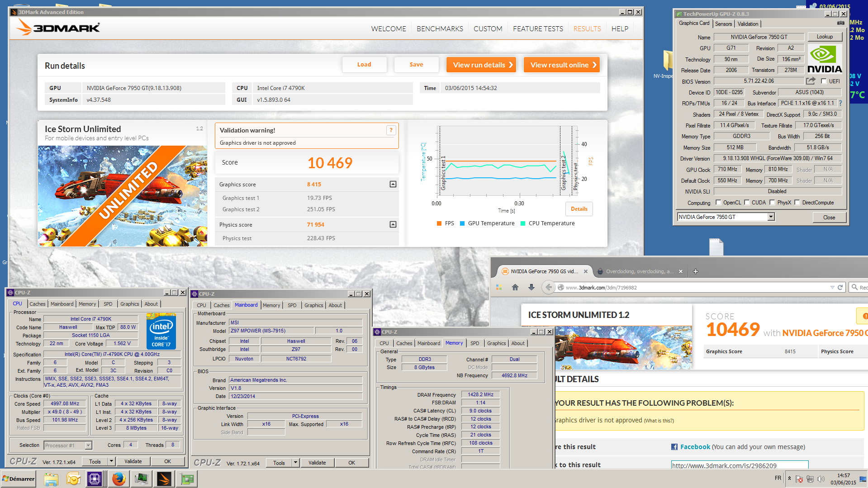Click the Save button in Run details
This screenshot has width=868, height=488.
coord(416,65)
